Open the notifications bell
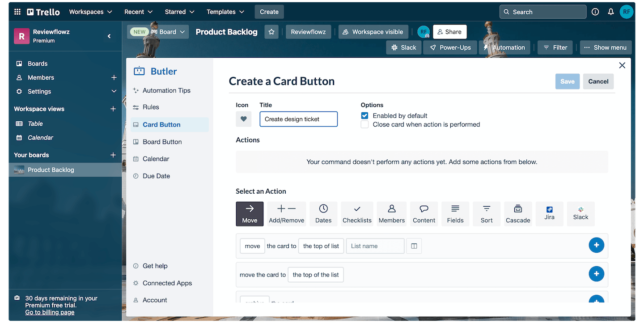 click(610, 12)
